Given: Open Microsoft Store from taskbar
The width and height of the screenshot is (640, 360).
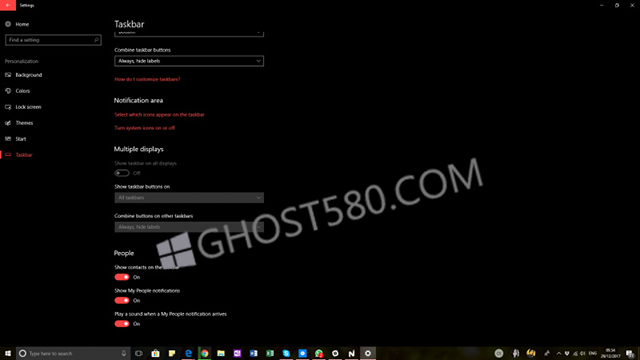Looking at the screenshot, I should [156, 353].
